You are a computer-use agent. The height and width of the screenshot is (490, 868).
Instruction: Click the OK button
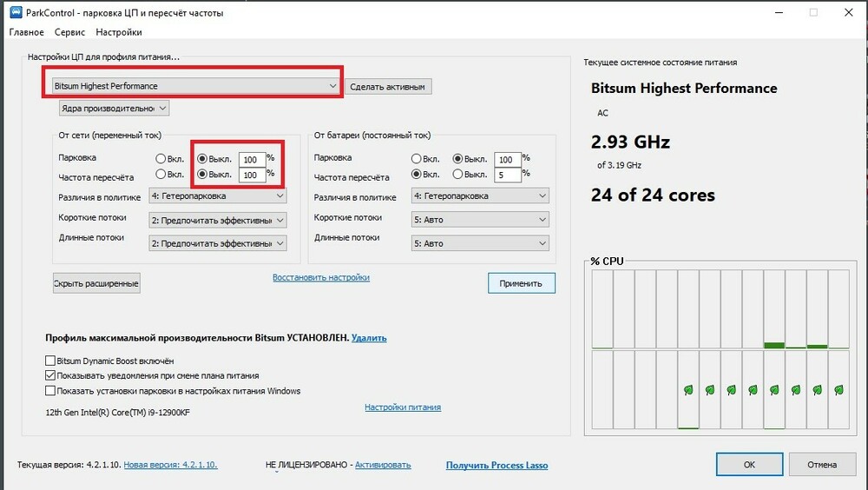tap(750, 465)
